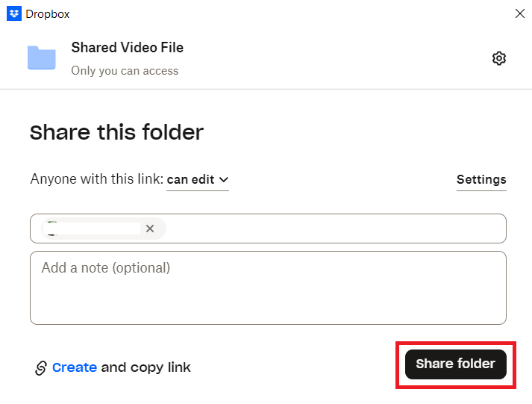Open the 'can edit' permission dropdown
Viewport: 532px width, 404px height.
pyautogui.click(x=197, y=179)
